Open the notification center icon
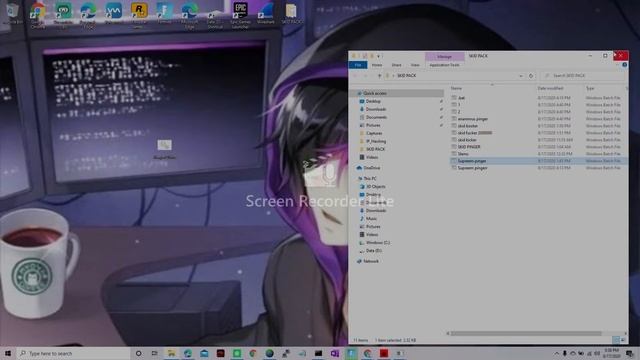 coord(630,353)
